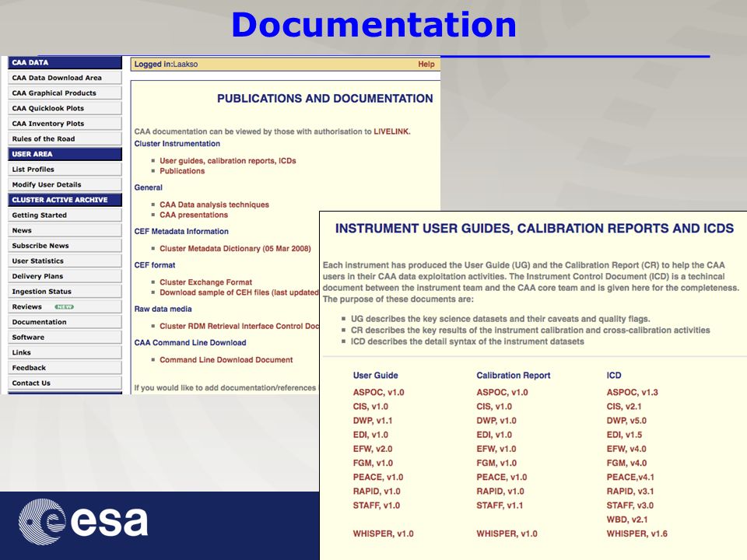Open Command Line Download Document
The height and width of the screenshot is (560, 747).
pyautogui.click(x=226, y=360)
